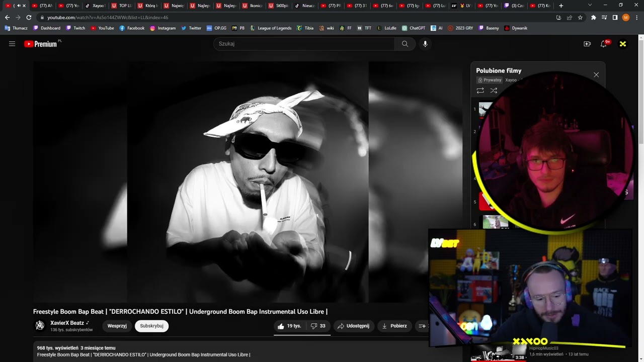644x362 pixels.
Task: Toggle playlist loop
Action: pyautogui.click(x=480, y=90)
